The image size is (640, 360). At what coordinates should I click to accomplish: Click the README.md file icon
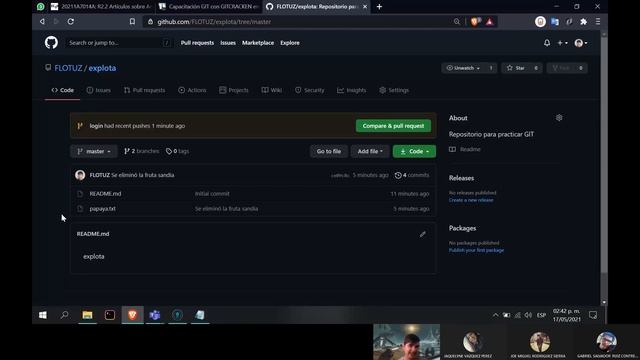[80, 194]
